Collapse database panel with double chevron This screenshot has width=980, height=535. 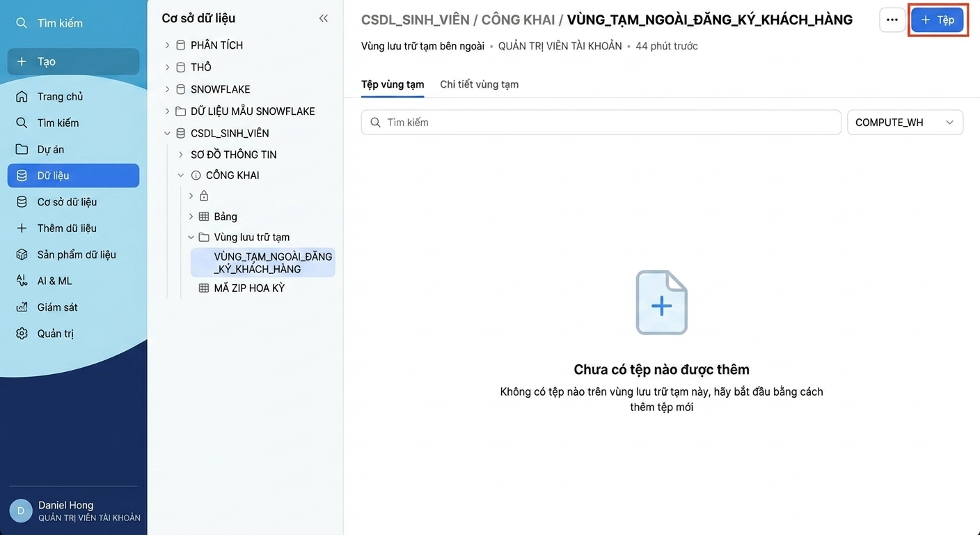pyautogui.click(x=324, y=18)
